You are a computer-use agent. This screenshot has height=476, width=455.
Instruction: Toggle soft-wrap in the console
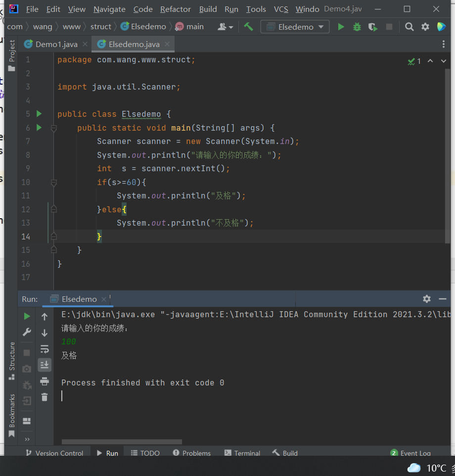[x=45, y=349]
